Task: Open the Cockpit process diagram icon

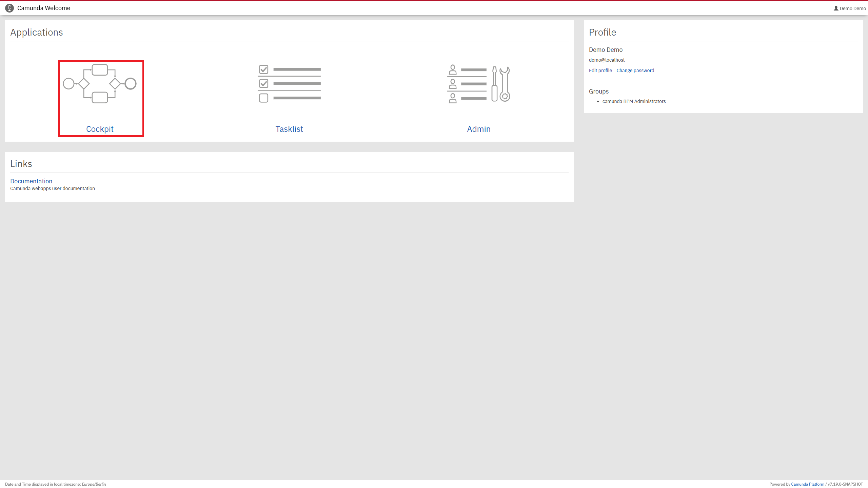Action: [100, 84]
